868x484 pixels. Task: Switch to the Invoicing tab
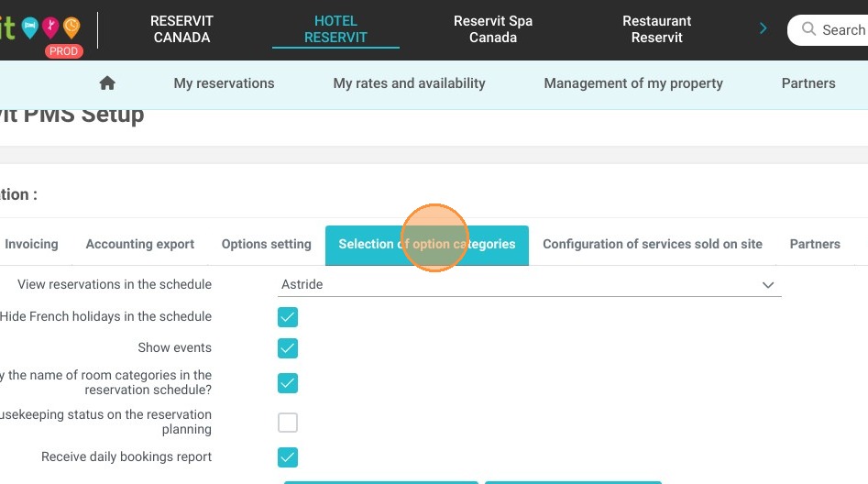(31, 244)
